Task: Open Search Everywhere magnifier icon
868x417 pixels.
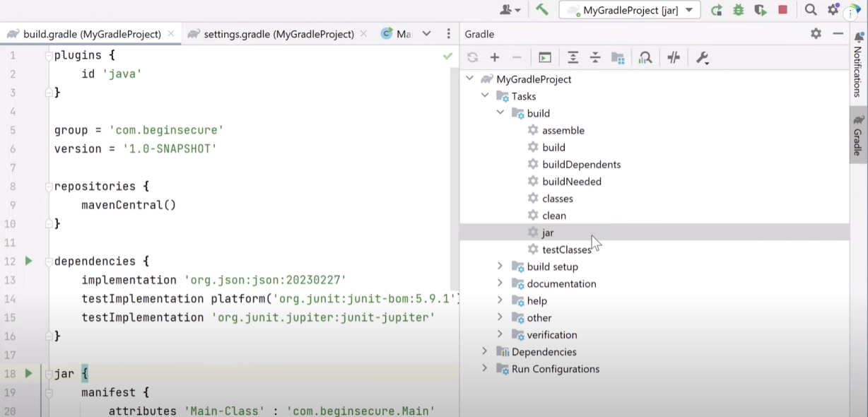Action: (x=811, y=10)
